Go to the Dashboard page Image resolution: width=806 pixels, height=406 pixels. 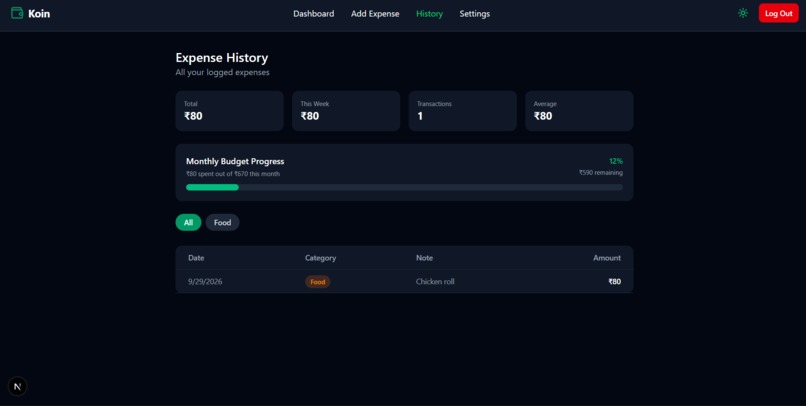click(x=314, y=14)
